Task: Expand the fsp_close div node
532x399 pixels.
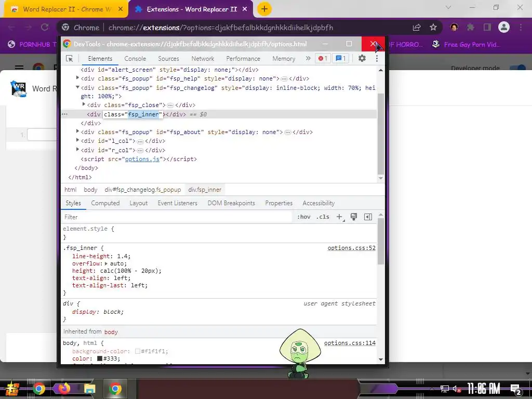Action: [x=84, y=104]
